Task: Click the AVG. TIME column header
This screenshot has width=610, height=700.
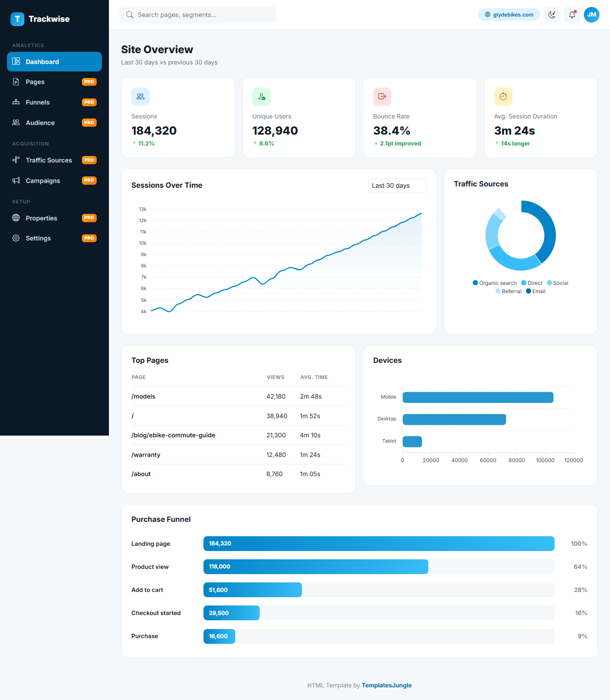Action: coord(314,377)
